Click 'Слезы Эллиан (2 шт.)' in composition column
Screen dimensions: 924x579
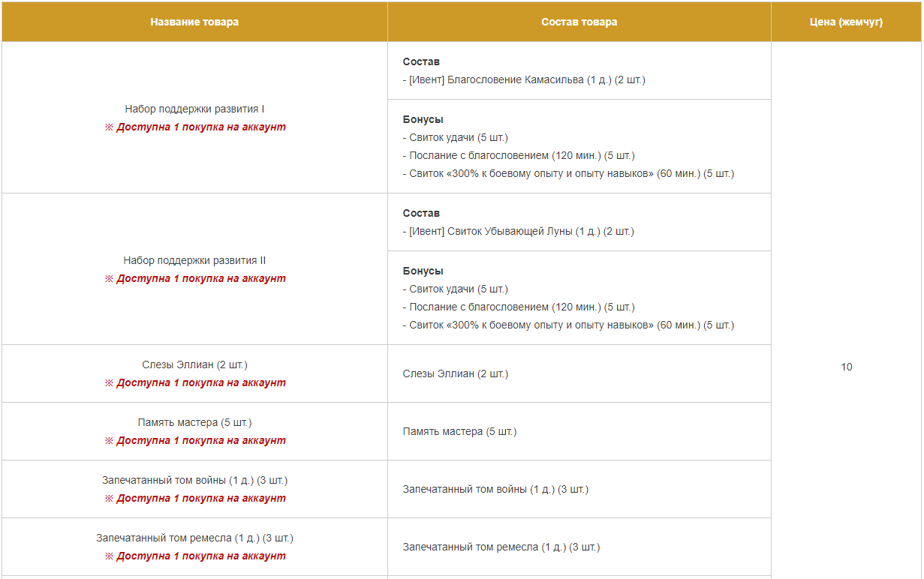456,373
